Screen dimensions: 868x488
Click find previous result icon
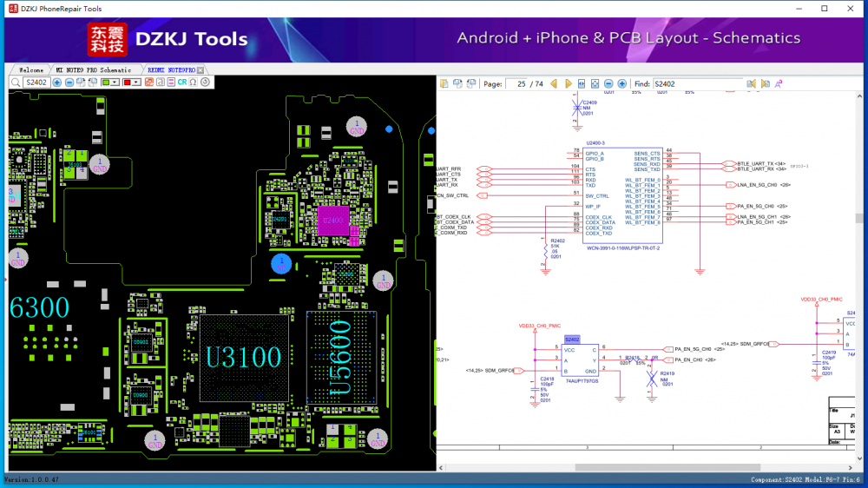(x=752, y=84)
